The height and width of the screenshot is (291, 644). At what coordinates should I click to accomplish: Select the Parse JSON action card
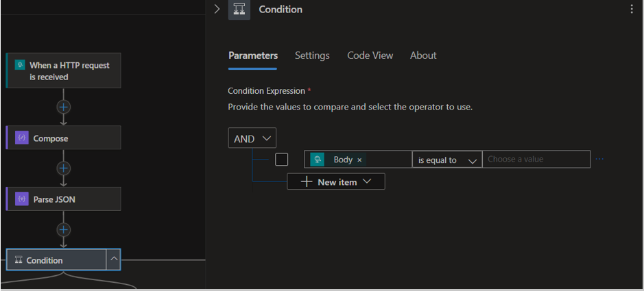[x=64, y=199]
